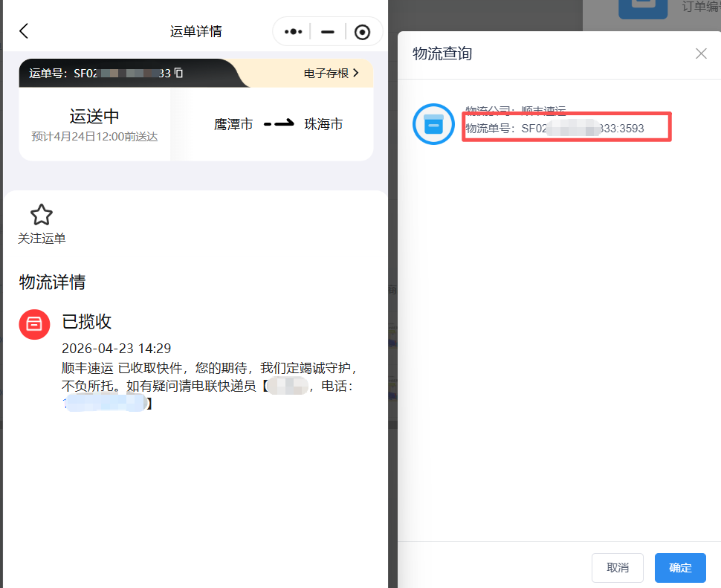Click the 物流详情 section heading
This screenshot has height=588, width=721.
pos(53,282)
